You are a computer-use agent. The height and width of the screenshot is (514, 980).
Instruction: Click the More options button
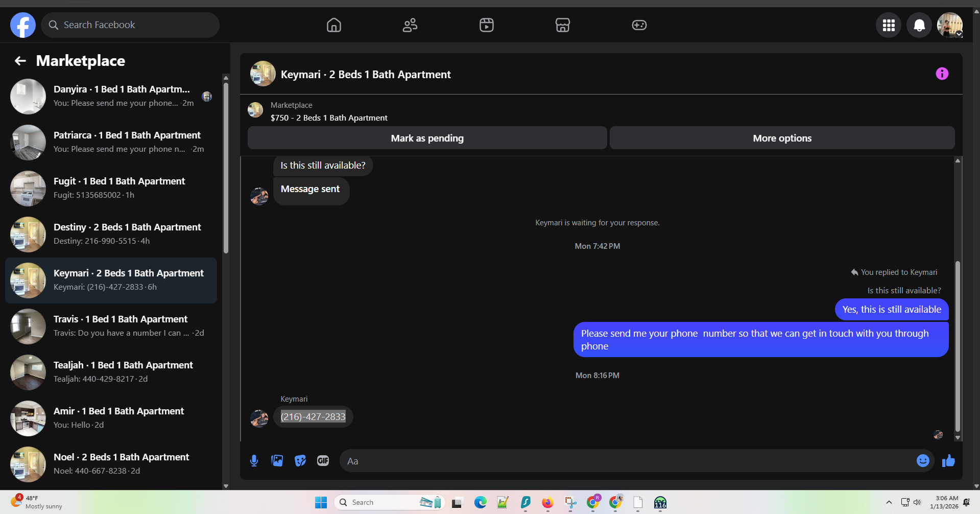[782, 138]
